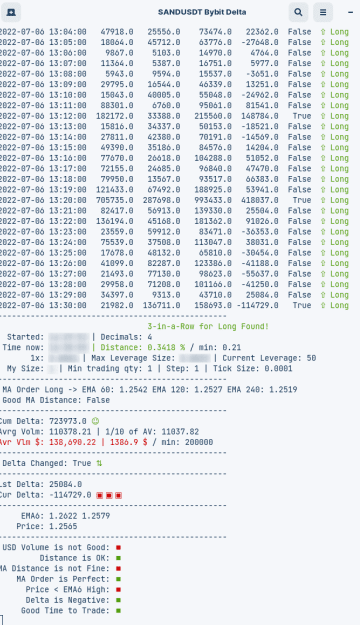Click the green square beside Distance is OK
This screenshot has height=625, width=360.
tap(118, 558)
